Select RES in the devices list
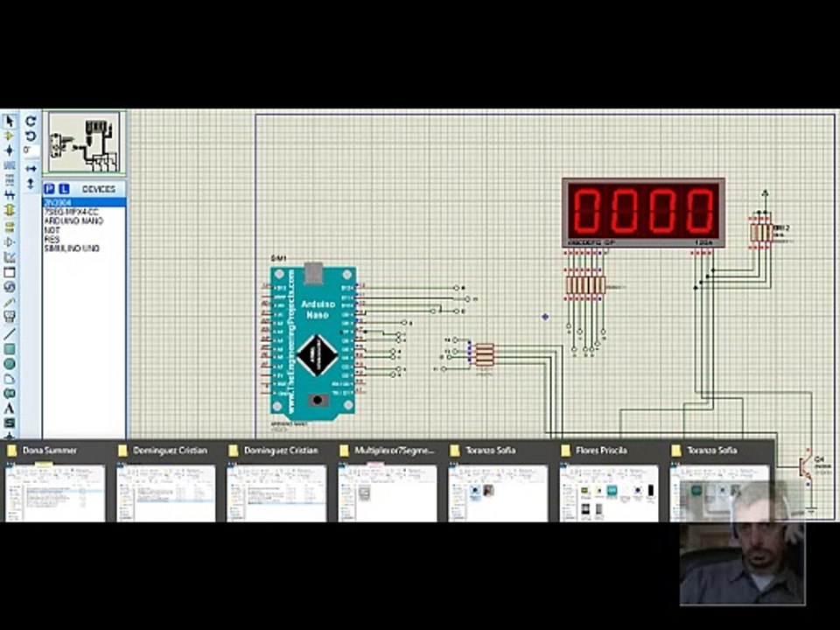 pos(84,239)
